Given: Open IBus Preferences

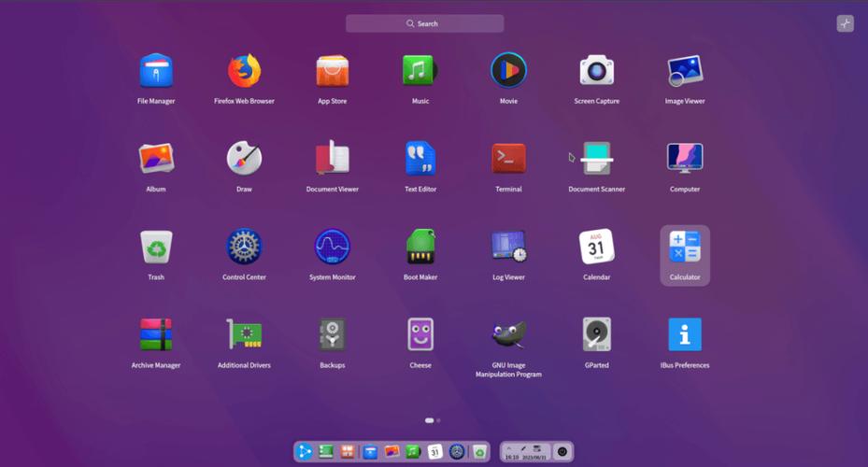Looking at the screenshot, I should click(685, 334).
